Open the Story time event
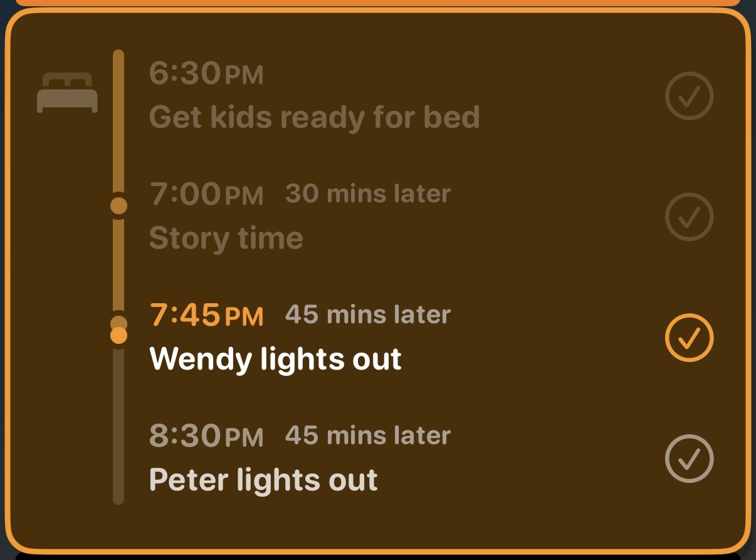Viewport: 756px width, 560px height. [226, 238]
